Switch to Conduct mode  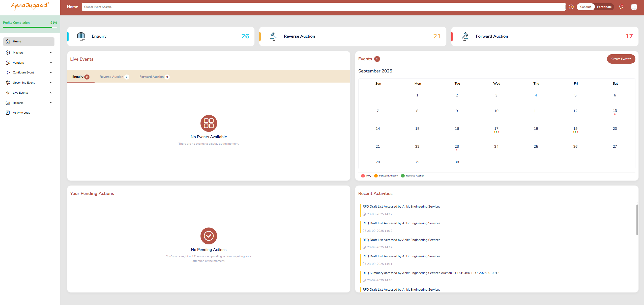[x=586, y=7]
